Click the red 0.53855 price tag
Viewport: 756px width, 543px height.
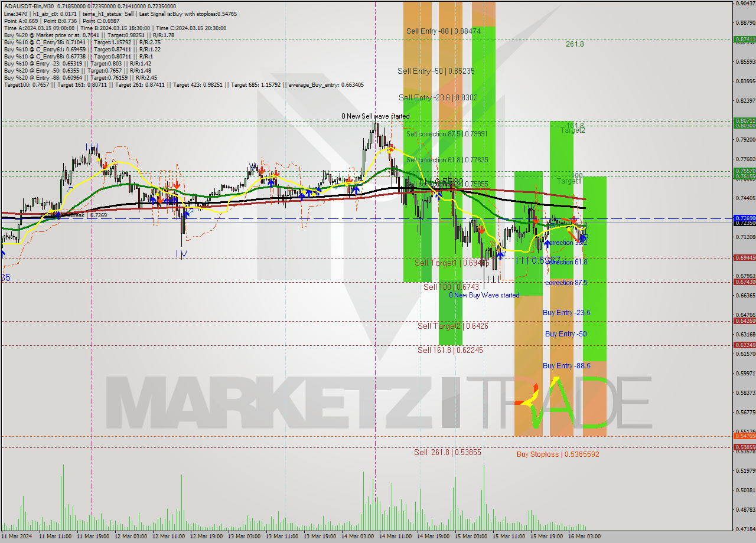744,447
